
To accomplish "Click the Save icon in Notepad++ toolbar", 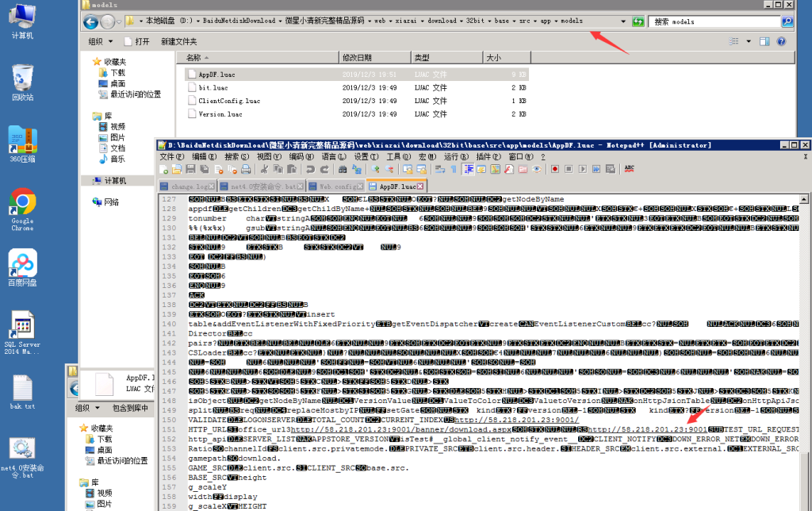I will [190, 169].
